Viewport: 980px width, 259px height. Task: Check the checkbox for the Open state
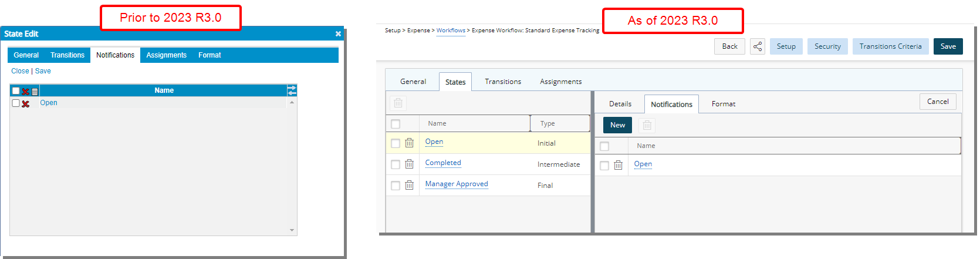pyautogui.click(x=396, y=143)
